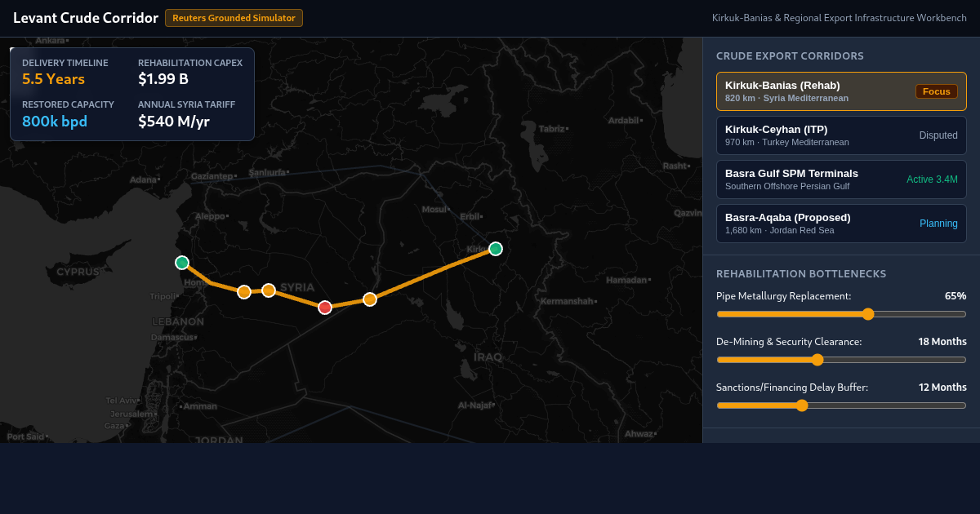Click the Erbil label on the map
Viewport: 980px width, 514px height.
pyautogui.click(x=471, y=217)
